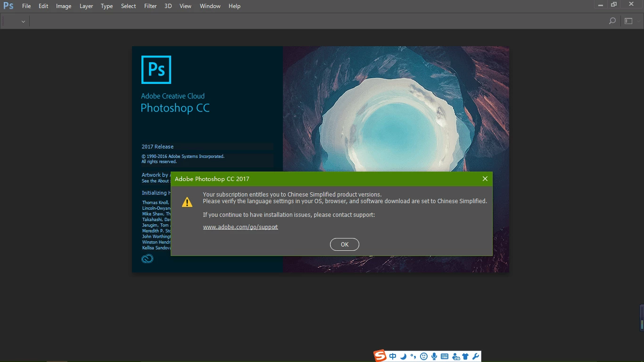This screenshot has height=362, width=644.
Task: Open the workspace switcher icon
Action: coord(628,21)
